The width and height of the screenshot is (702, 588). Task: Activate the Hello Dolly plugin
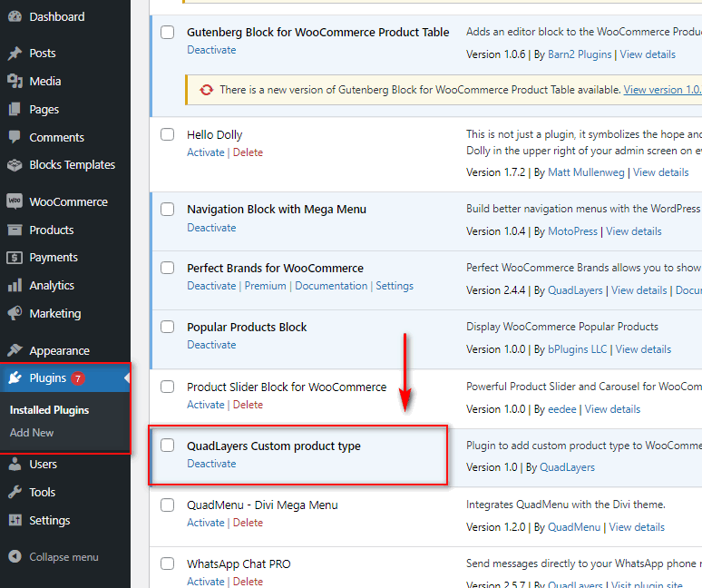coord(206,152)
